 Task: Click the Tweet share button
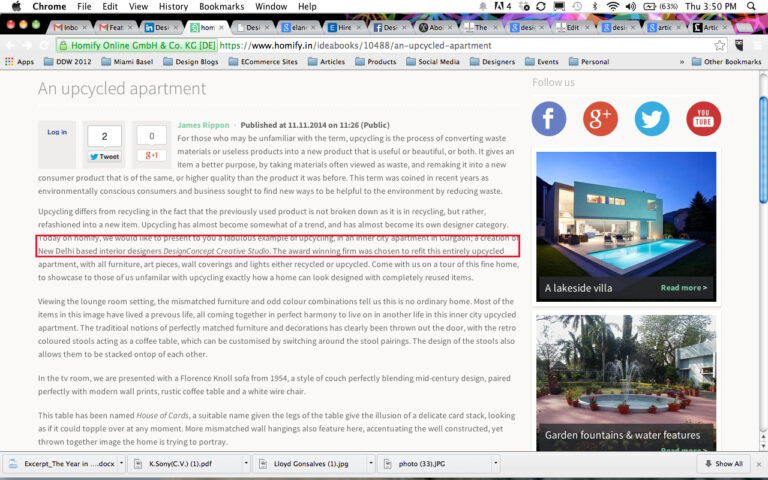tap(104, 157)
